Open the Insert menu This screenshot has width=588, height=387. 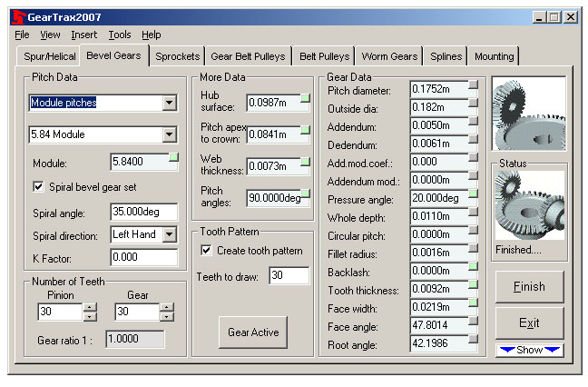point(84,35)
